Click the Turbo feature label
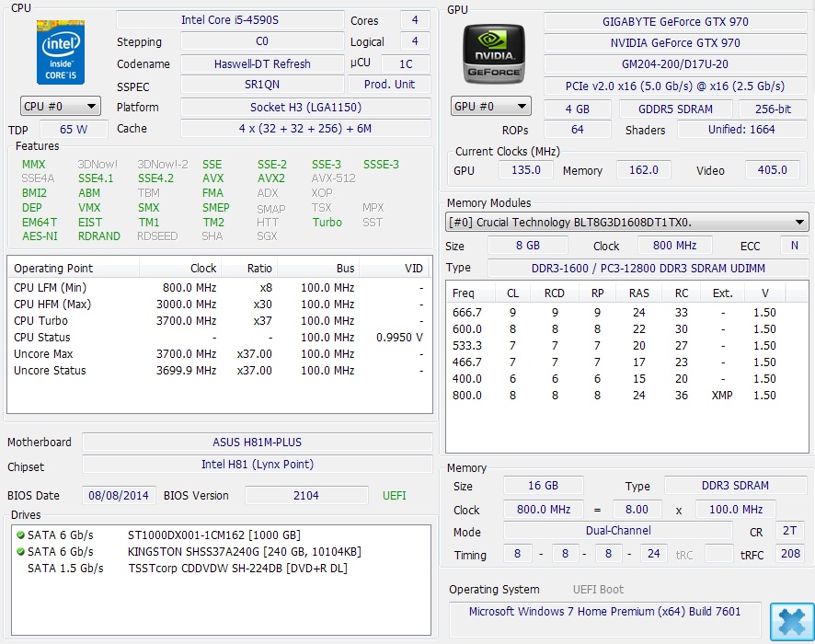The width and height of the screenshot is (815, 644). click(327, 223)
